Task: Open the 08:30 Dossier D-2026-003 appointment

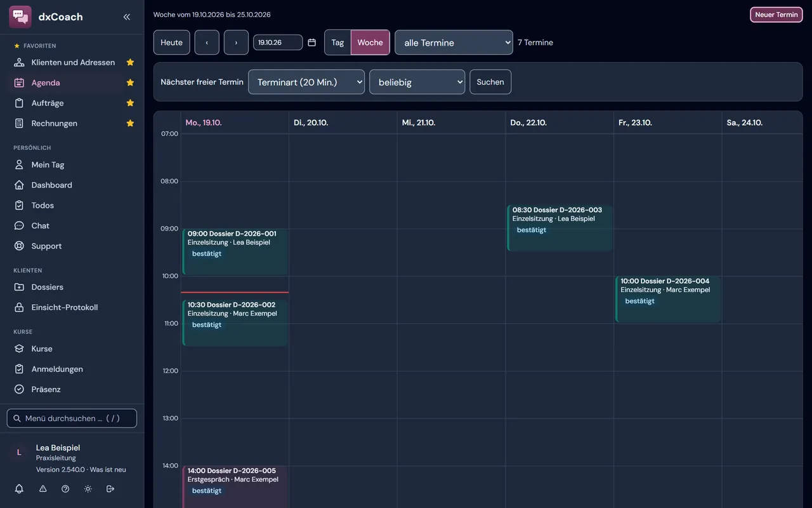Action: coord(560,228)
